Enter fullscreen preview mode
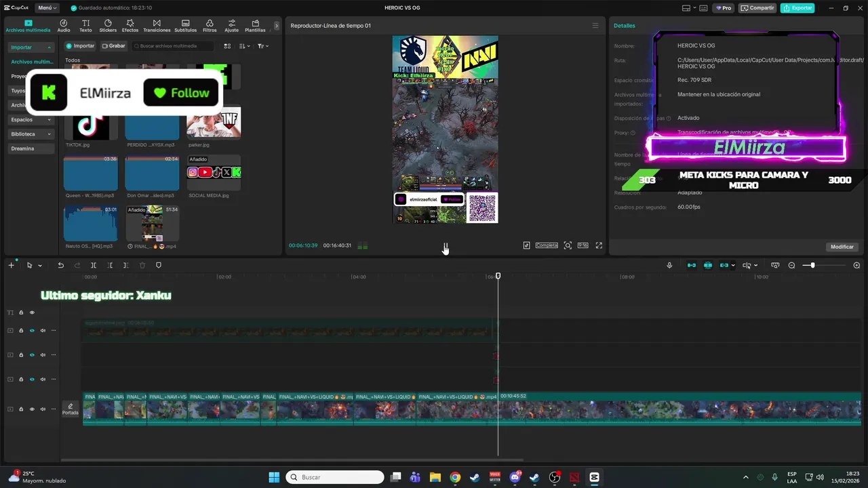This screenshot has height=488, width=868. (599, 245)
